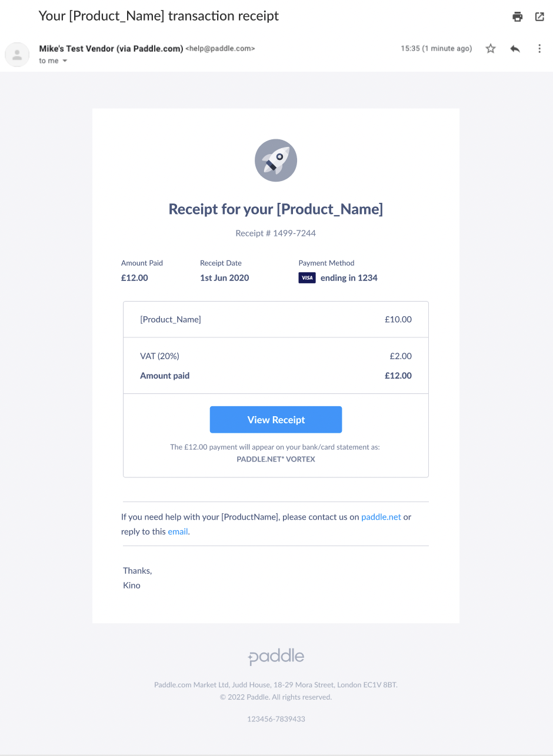This screenshot has height=756, width=553.
Task: Click the Visa card icon
Action: 307,278
